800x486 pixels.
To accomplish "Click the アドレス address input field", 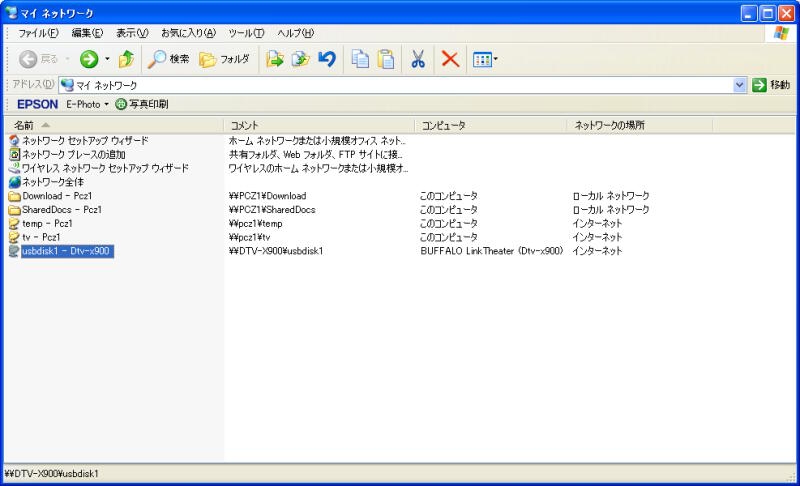I will coord(400,86).
